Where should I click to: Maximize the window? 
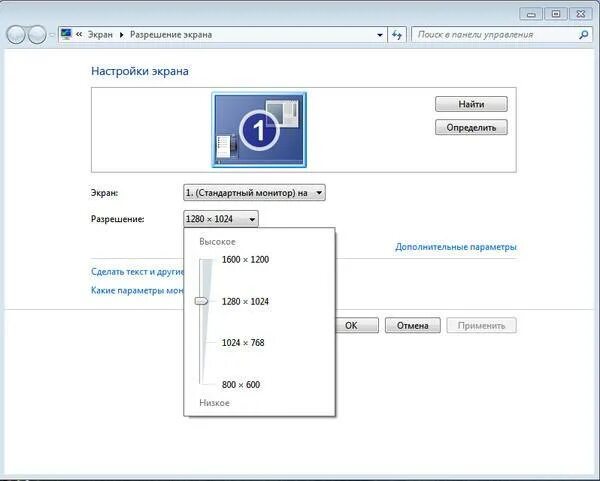point(556,14)
